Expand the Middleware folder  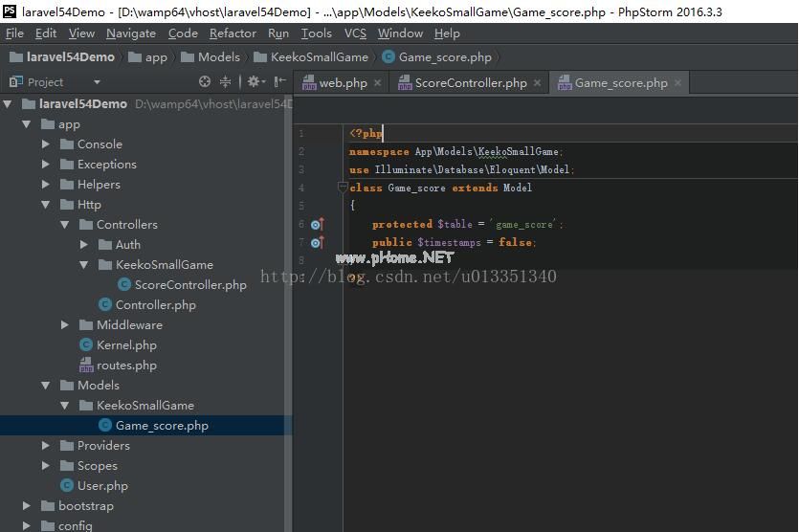coord(65,324)
